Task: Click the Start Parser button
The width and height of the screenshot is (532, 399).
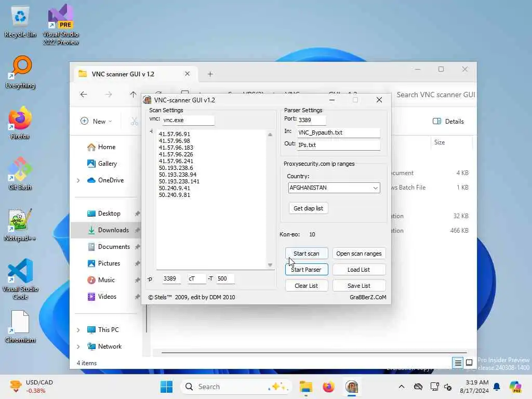Action: (x=307, y=270)
